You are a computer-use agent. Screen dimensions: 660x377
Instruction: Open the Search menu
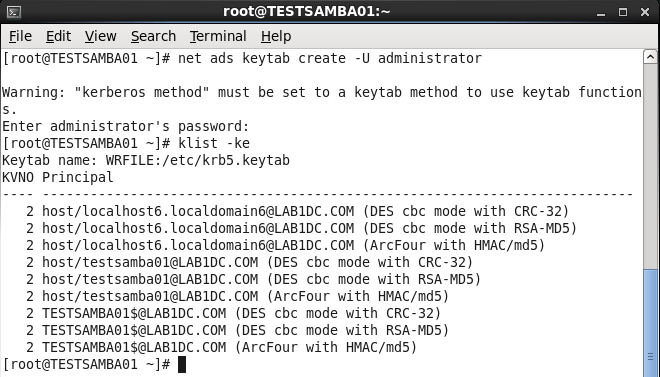coord(153,36)
